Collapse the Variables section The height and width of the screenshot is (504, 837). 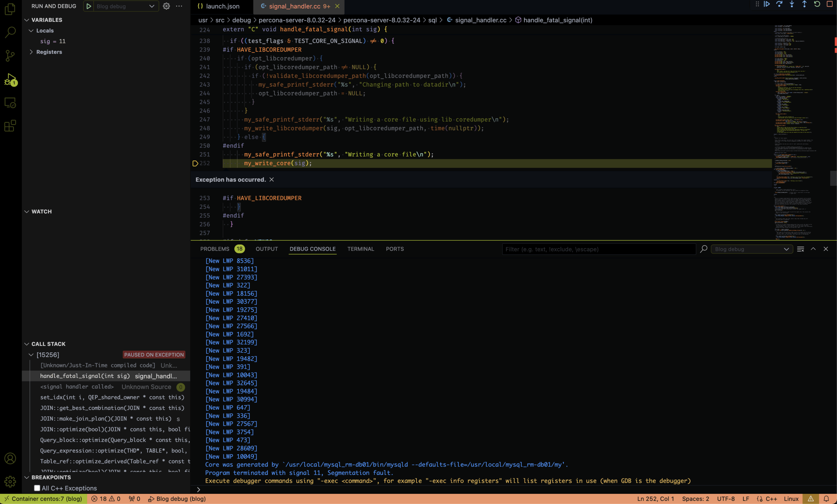click(27, 20)
